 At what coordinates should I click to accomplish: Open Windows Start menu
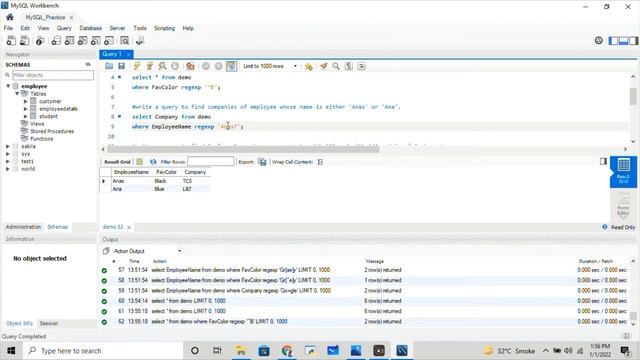tap(11, 351)
